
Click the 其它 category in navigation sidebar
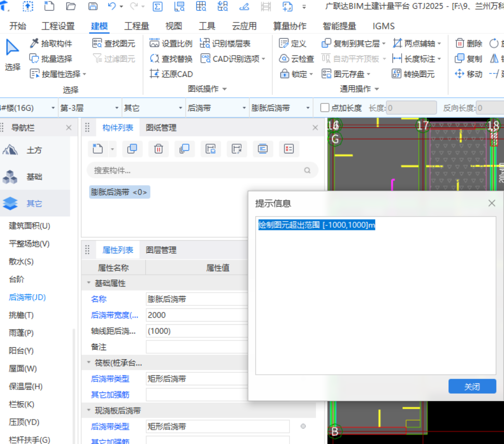35,203
